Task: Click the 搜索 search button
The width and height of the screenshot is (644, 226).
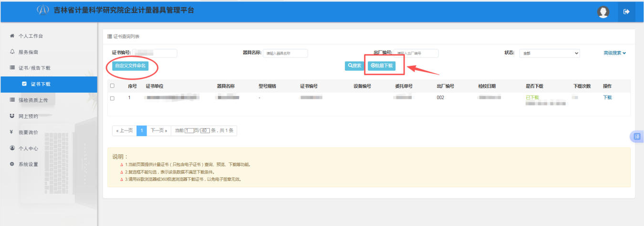Action: [355, 65]
